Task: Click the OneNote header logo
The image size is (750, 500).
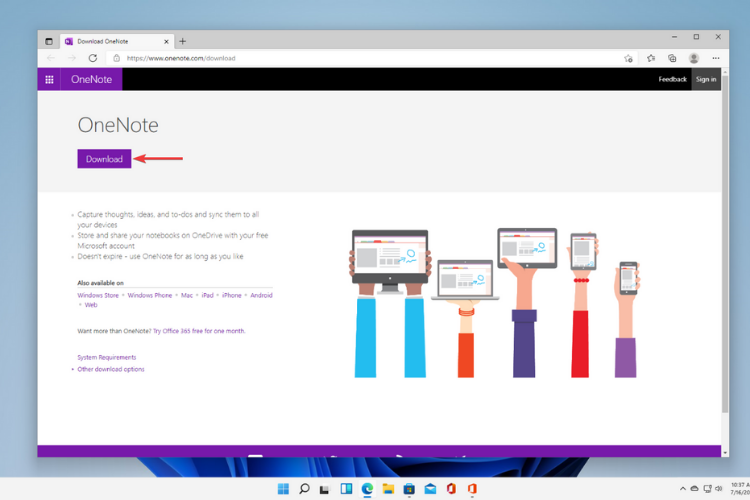Action: point(91,79)
